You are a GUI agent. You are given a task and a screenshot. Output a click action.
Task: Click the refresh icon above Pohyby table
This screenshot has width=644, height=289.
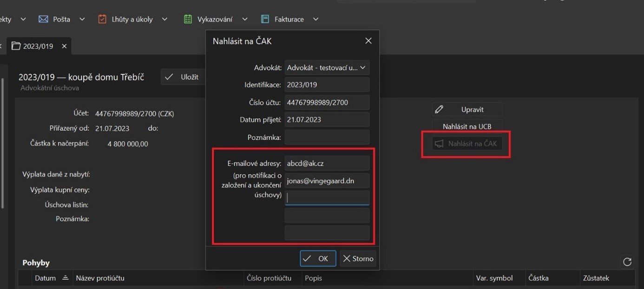[627, 262]
